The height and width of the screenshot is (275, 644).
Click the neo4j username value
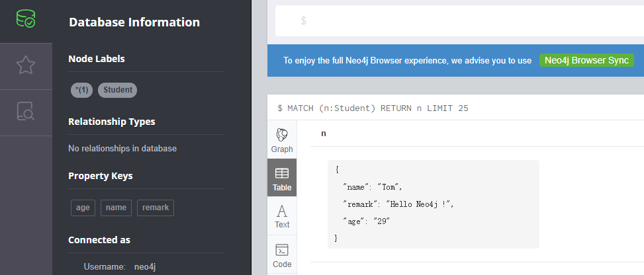pos(144,266)
